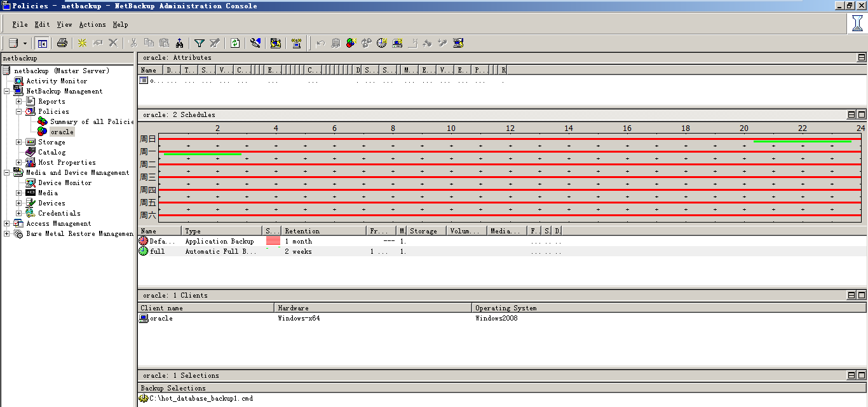Click the Windows2008 operating system cell

coord(496,318)
